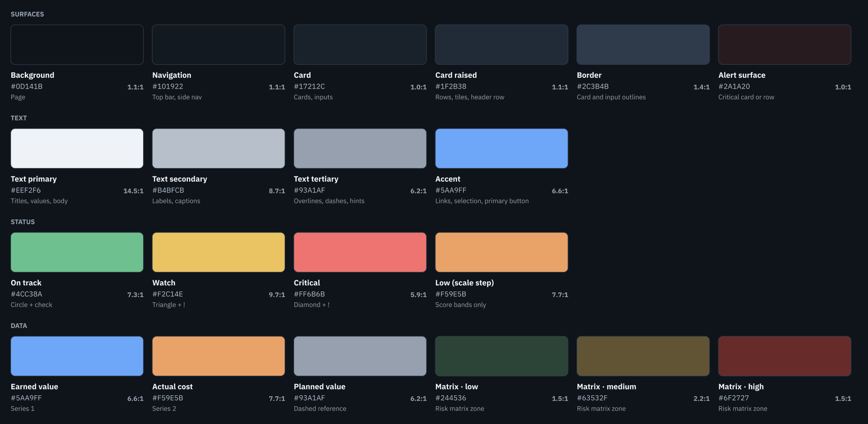Viewport: 868px width, 424px height.
Task: Click the 14.5:1 contrast ratio
Action: [134, 191]
